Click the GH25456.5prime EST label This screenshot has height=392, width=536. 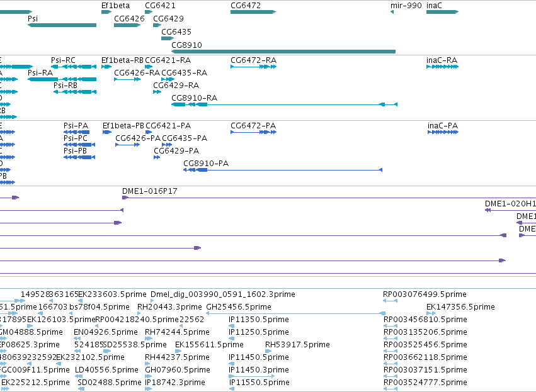239,307
